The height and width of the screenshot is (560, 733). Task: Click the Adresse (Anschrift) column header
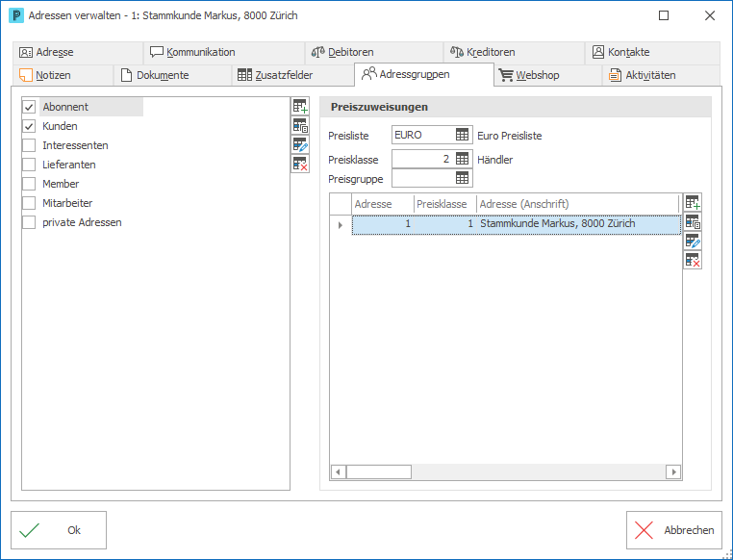click(x=577, y=204)
